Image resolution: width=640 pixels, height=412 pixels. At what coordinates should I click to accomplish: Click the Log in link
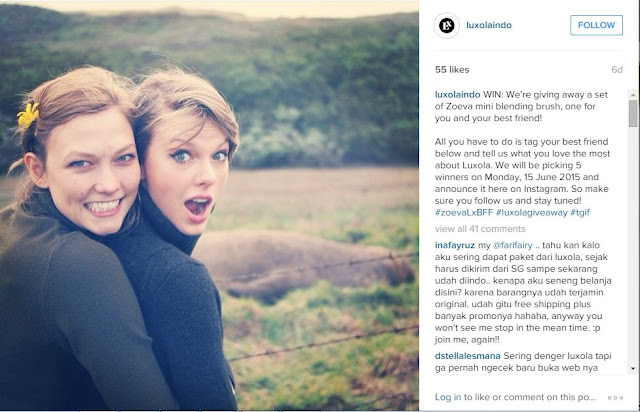click(448, 397)
